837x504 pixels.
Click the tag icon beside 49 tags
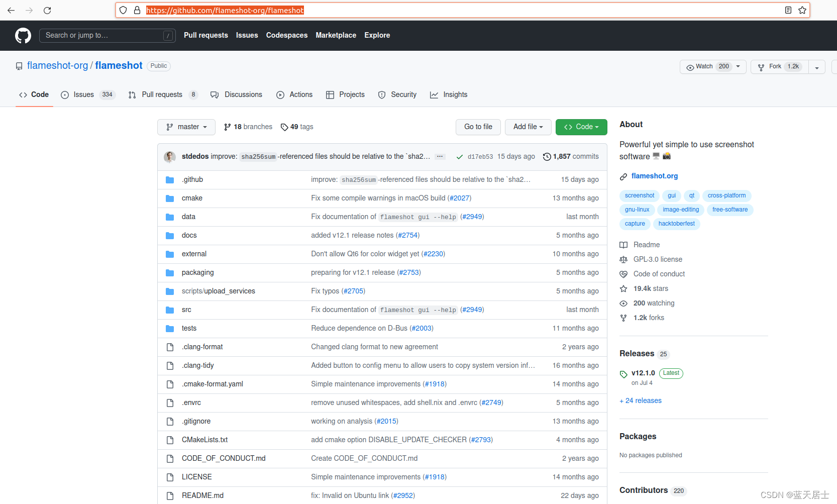pos(284,127)
